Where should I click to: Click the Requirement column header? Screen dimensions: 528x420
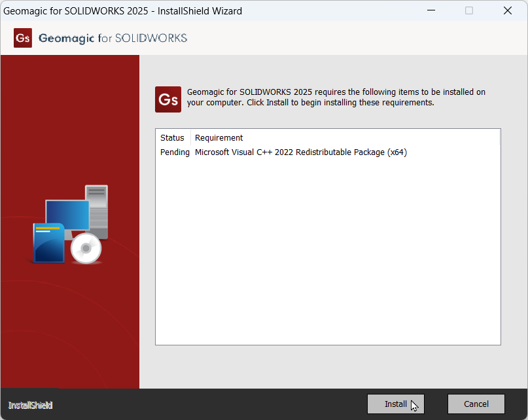tap(219, 137)
